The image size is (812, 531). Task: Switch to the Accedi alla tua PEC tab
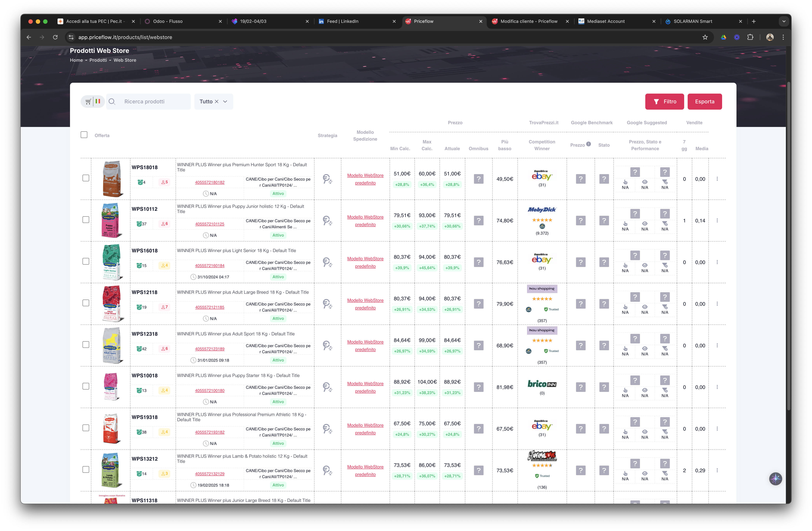point(97,21)
